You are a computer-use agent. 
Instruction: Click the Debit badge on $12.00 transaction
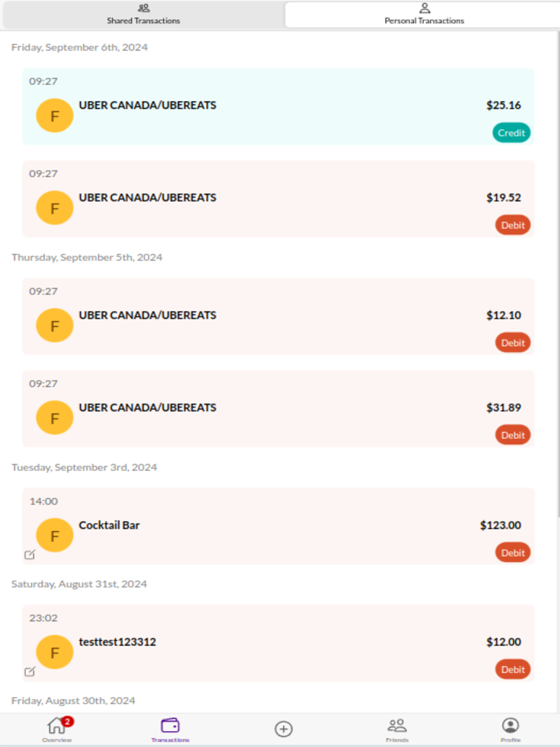tap(512, 669)
